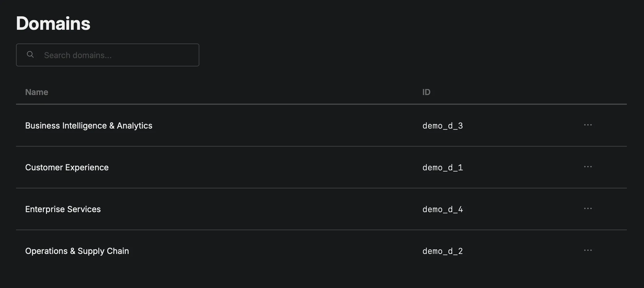Sort the table by the Name column
This screenshot has width=644, height=288.
[x=37, y=92]
